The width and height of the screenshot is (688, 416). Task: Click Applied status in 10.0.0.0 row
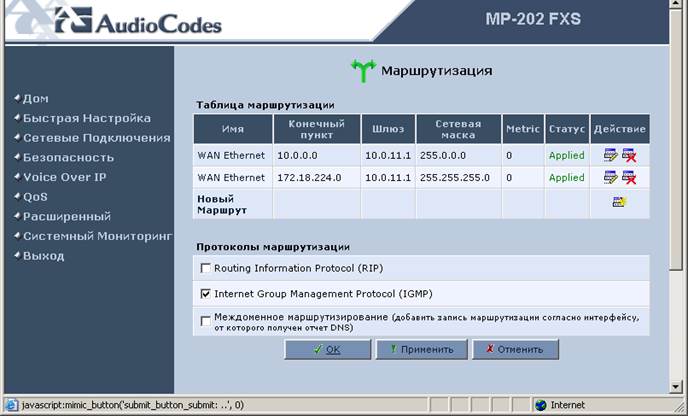click(x=566, y=155)
